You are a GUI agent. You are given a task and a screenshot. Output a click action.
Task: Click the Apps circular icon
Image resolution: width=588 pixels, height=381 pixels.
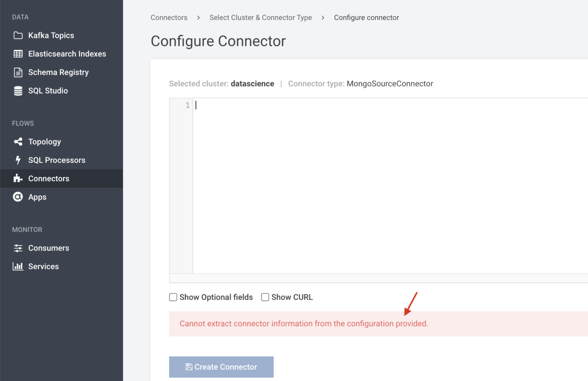tap(18, 197)
